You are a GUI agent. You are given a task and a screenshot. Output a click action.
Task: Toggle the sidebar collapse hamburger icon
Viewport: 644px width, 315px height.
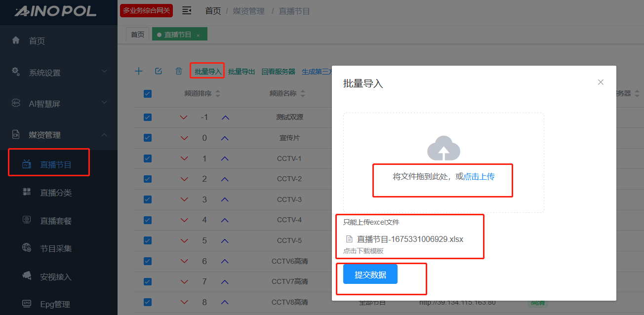pyautogui.click(x=187, y=10)
